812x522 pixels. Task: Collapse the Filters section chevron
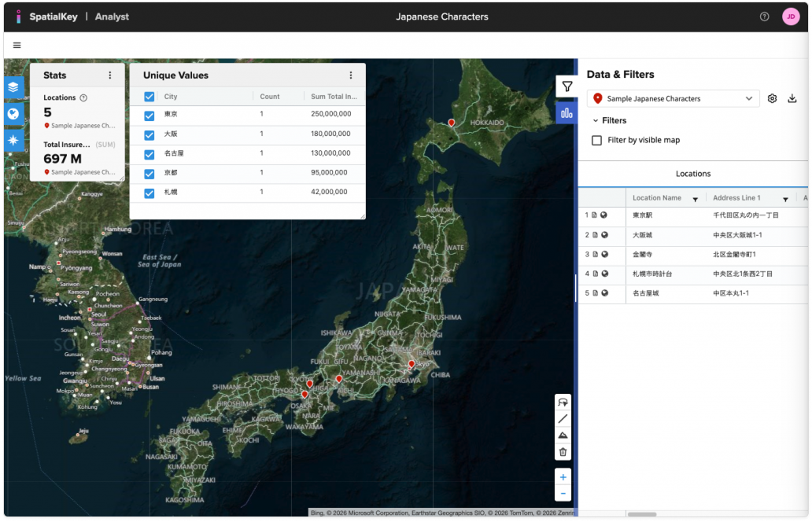click(596, 121)
